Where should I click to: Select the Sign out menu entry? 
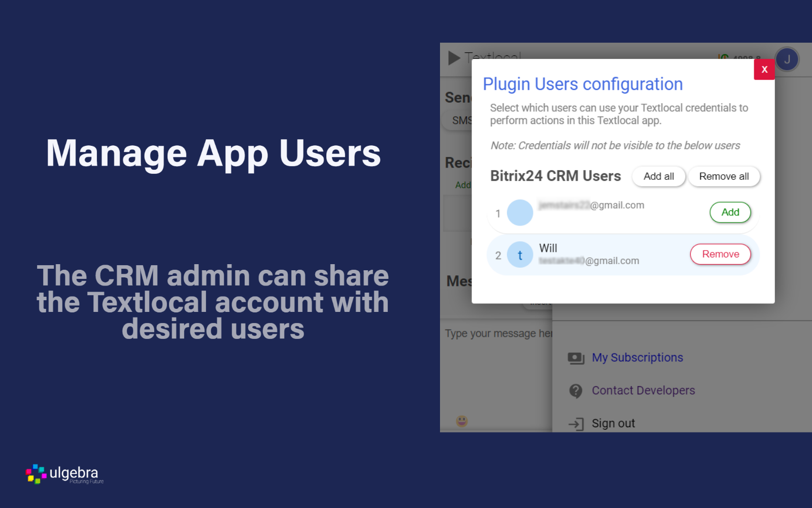pos(613,424)
